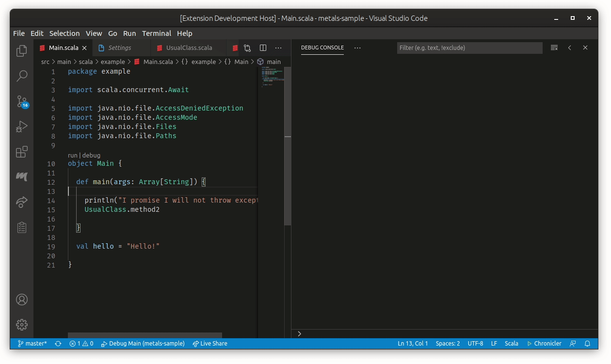Open the Source Control view
Image resolution: width=611 pixels, height=364 pixels.
point(21,101)
